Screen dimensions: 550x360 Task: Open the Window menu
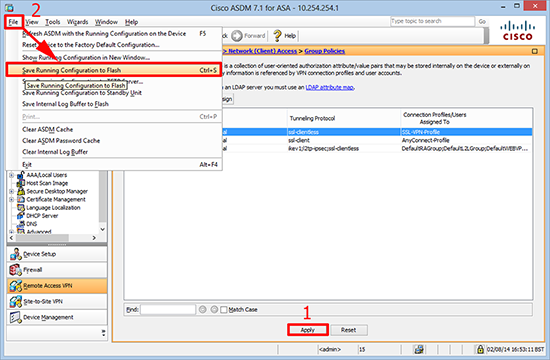[x=106, y=22]
